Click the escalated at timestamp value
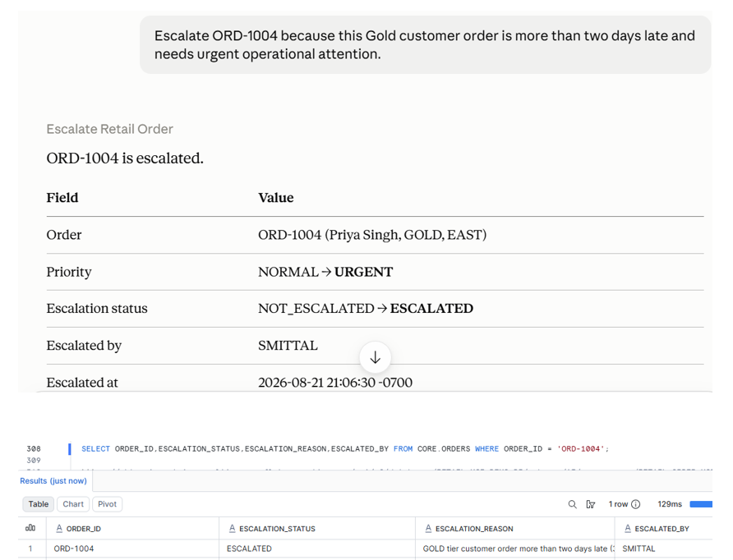The image size is (733, 560). tap(335, 383)
